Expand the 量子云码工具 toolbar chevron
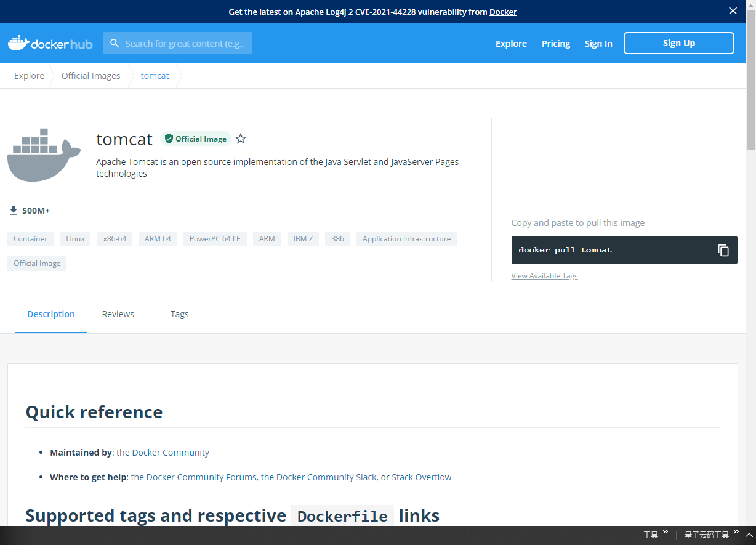756x545 pixels. point(736,532)
